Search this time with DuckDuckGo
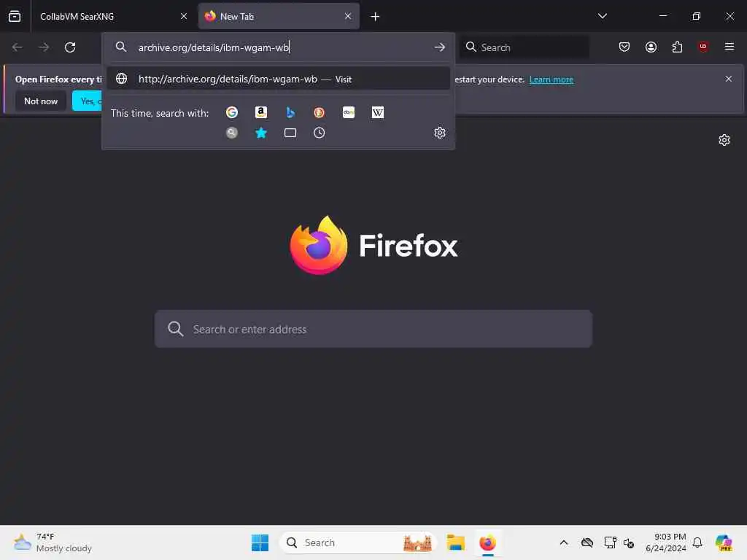Screen dimensions: 747x560 pos(320,112)
